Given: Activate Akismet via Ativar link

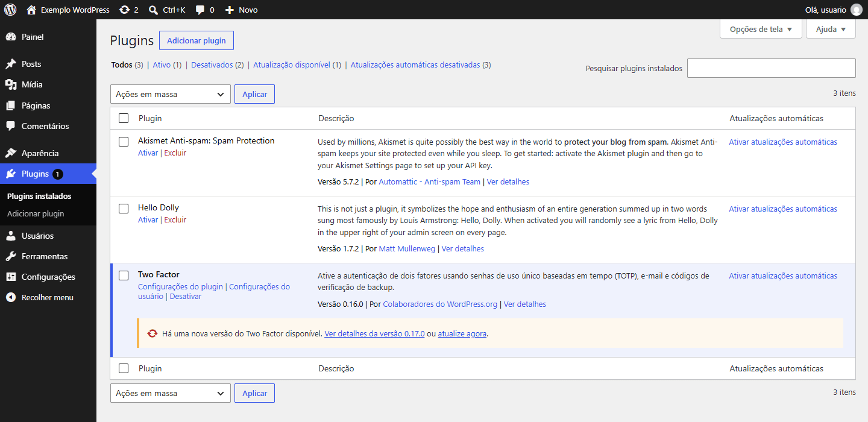Looking at the screenshot, I should [x=148, y=153].
